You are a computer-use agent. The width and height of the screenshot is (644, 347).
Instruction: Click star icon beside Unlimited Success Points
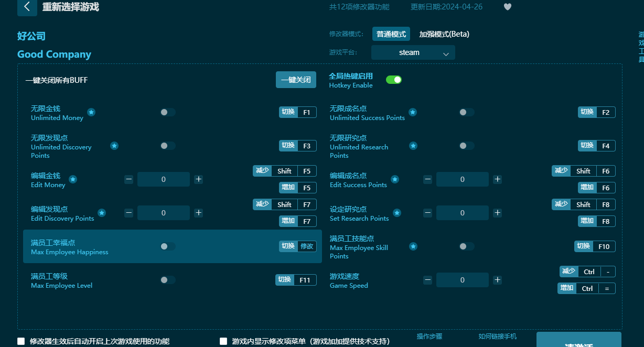coord(413,112)
